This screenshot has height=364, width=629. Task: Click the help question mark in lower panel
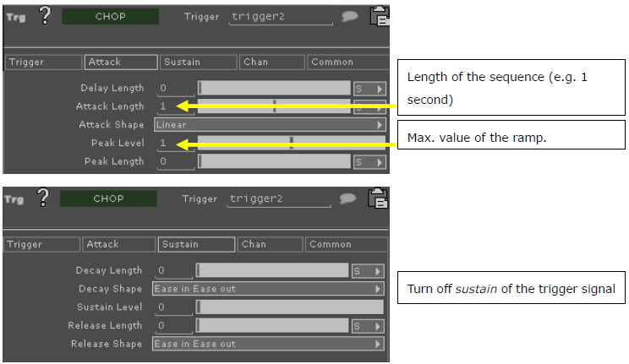[43, 198]
